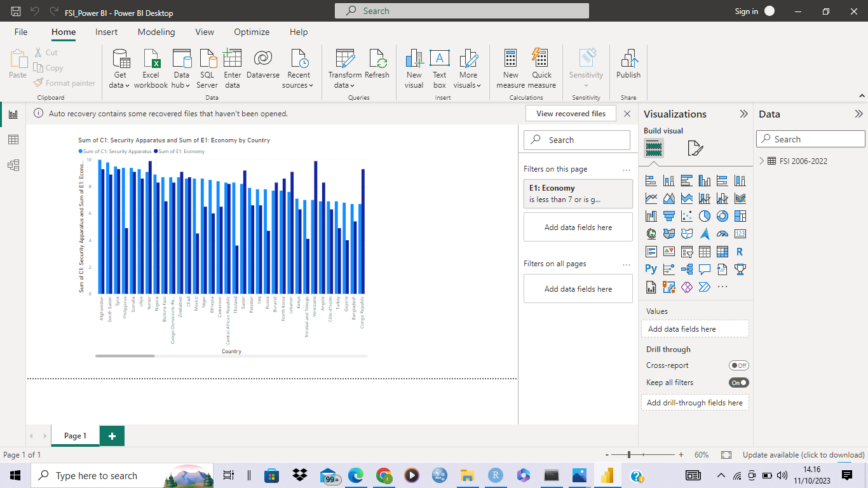This screenshot has height=488, width=868.
Task: Switch to Table view in left sidebar
Action: pyautogui.click(x=13, y=140)
